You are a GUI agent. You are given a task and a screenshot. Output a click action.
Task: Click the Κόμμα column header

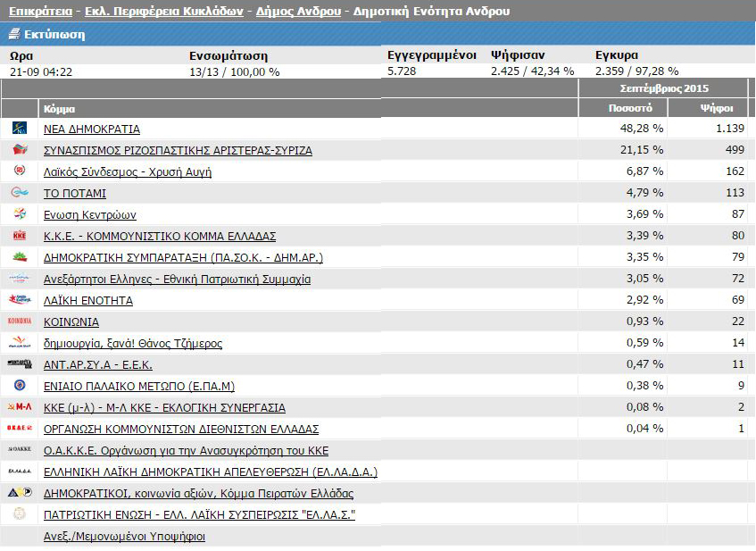pyautogui.click(x=59, y=109)
